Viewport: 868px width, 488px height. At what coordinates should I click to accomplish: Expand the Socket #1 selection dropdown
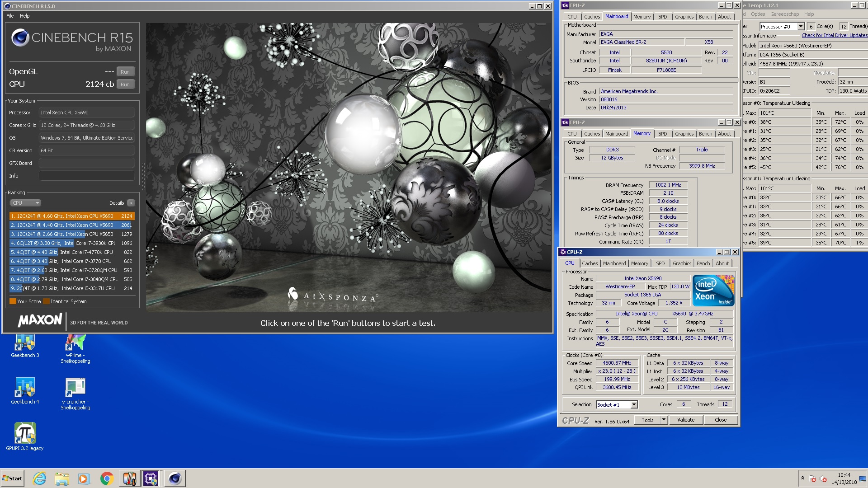(x=634, y=405)
